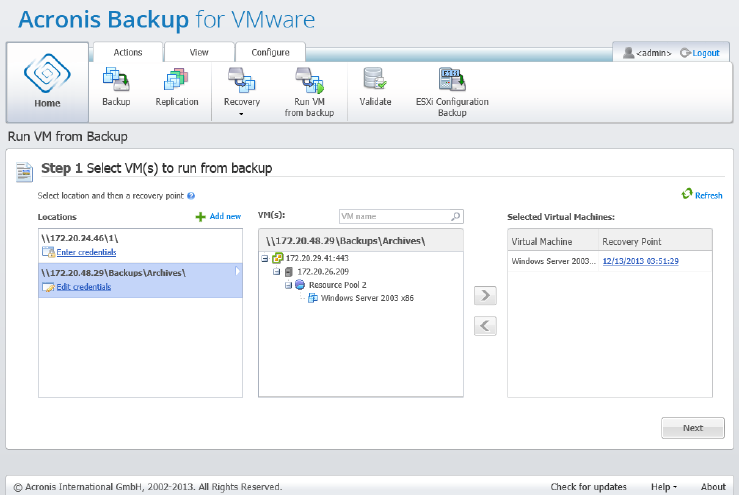Switch to the View tab

pyautogui.click(x=199, y=52)
